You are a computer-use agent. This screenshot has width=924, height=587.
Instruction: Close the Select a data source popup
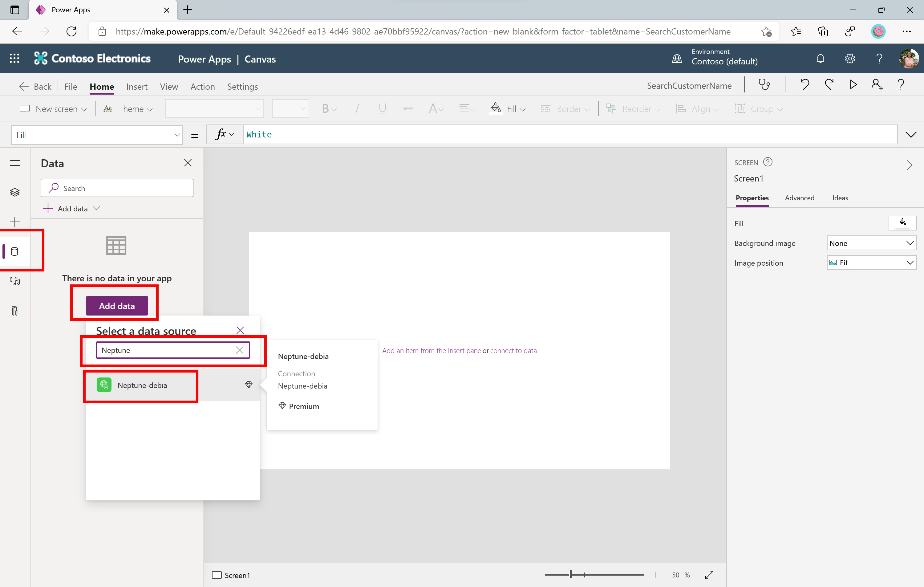point(240,330)
